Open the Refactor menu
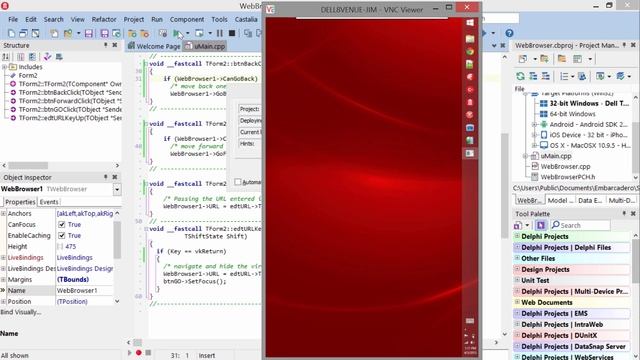 104,19
